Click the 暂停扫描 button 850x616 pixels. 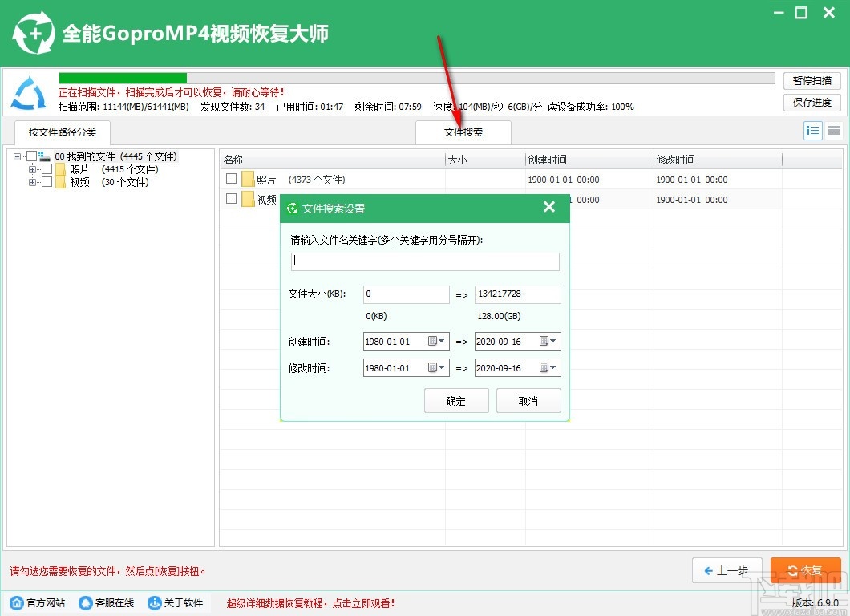[x=812, y=81]
